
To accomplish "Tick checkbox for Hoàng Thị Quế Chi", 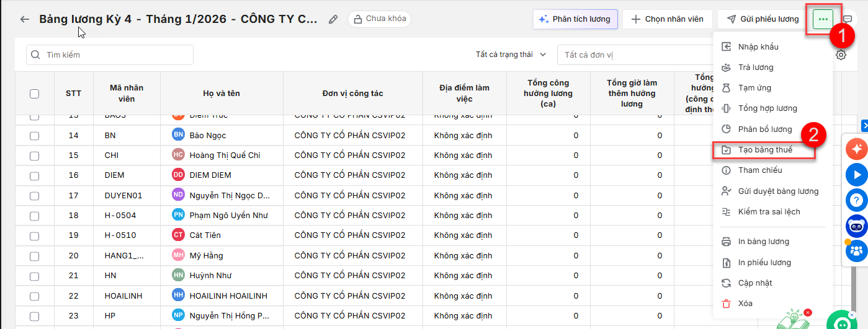I will (x=35, y=155).
